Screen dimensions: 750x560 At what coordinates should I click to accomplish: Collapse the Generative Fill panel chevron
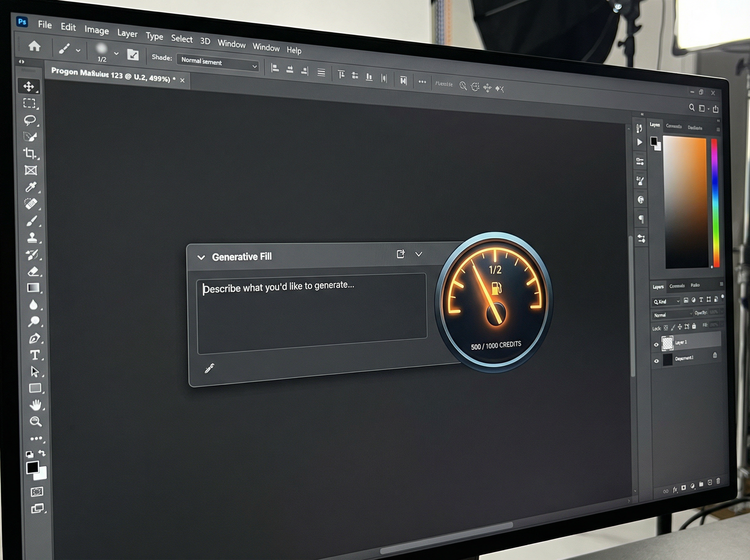[201, 257]
